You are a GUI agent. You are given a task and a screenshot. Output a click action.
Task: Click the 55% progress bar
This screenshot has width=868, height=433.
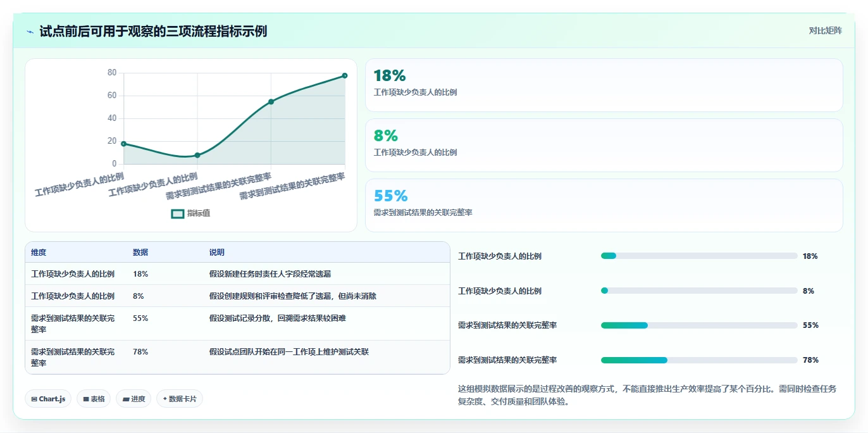pos(699,325)
